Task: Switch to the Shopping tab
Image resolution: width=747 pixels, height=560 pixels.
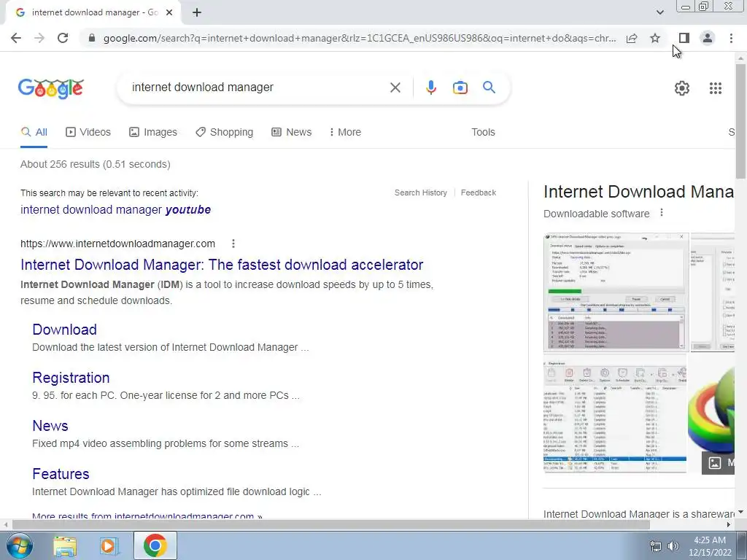Action: coord(225,133)
